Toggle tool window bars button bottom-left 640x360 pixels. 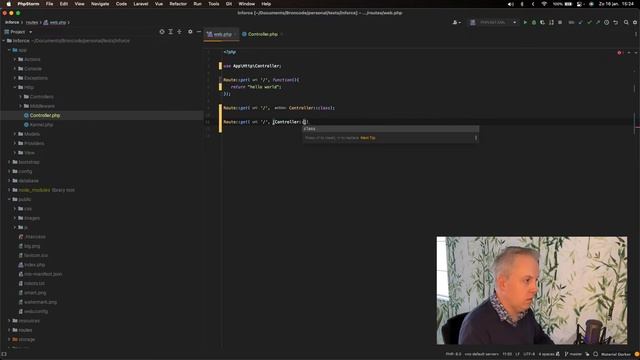tap(4, 354)
